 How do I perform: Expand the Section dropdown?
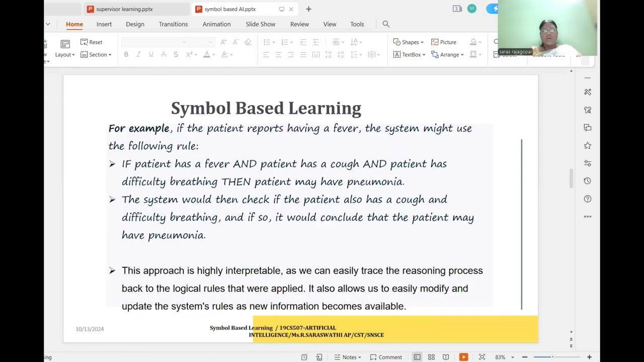click(96, 54)
